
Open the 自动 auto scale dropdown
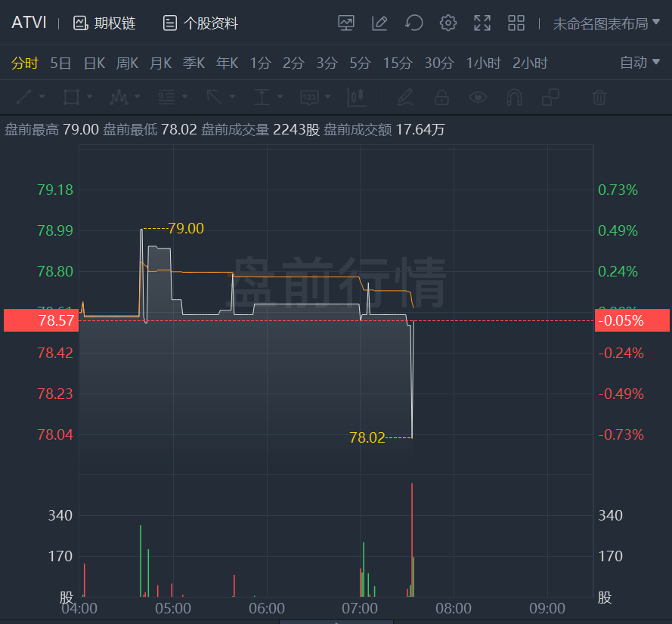coord(639,63)
